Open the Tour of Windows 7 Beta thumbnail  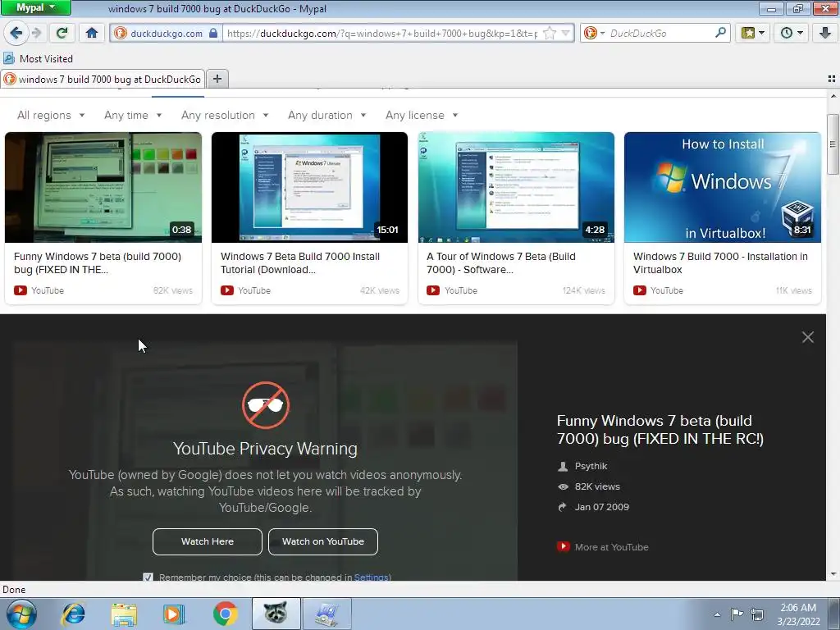[517, 188]
